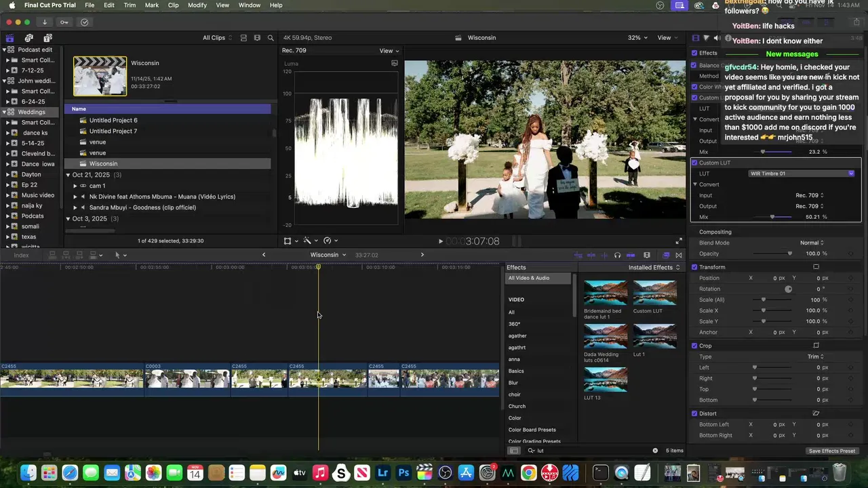Open the retime speed menu
868x488 pixels.
[330, 241]
